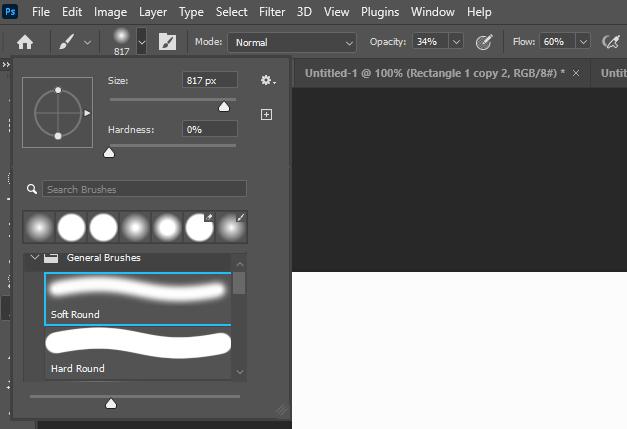This screenshot has width=627, height=429.
Task: Collapse the General Brushes folder chevron
Action: tap(35, 257)
